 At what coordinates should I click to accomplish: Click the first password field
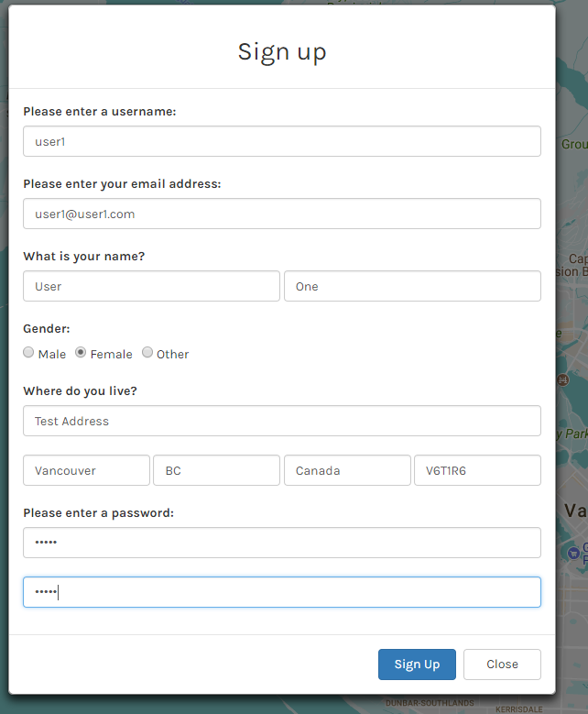[x=281, y=543]
